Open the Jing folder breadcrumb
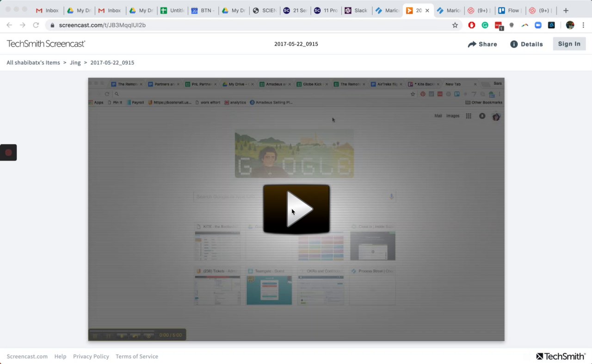The width and height of the screenshot is (592, 364). pos(75,62)
